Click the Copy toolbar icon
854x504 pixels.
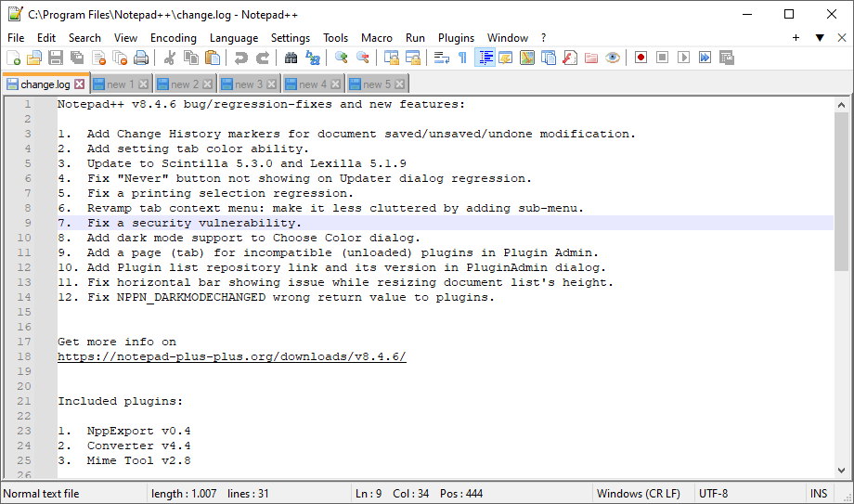pos(191,58)
